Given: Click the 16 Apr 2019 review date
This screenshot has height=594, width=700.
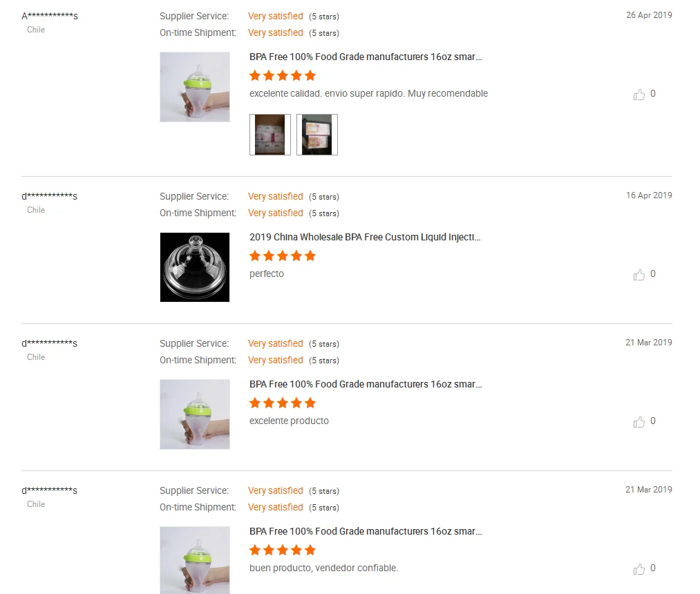Looking at the screenshot, I should tap(649, 195).
